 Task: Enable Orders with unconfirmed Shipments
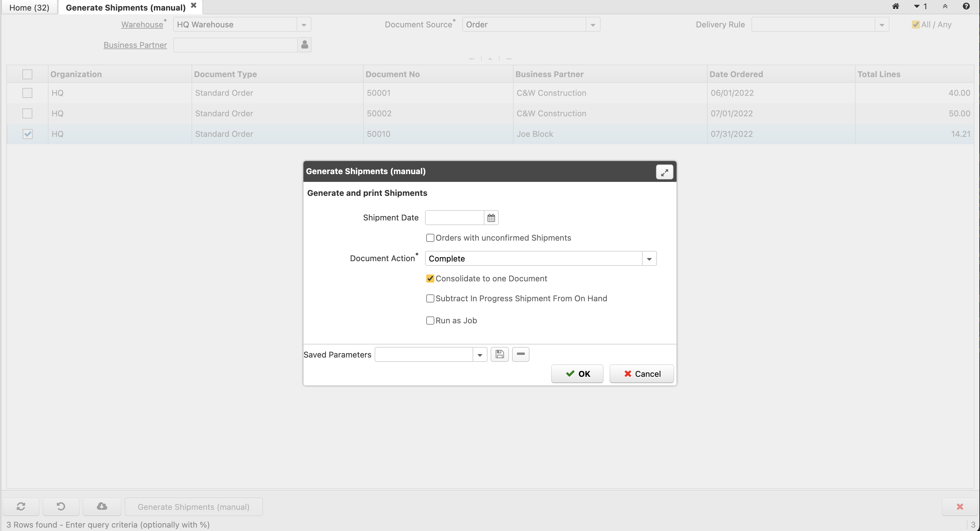[x=430, y=238]
